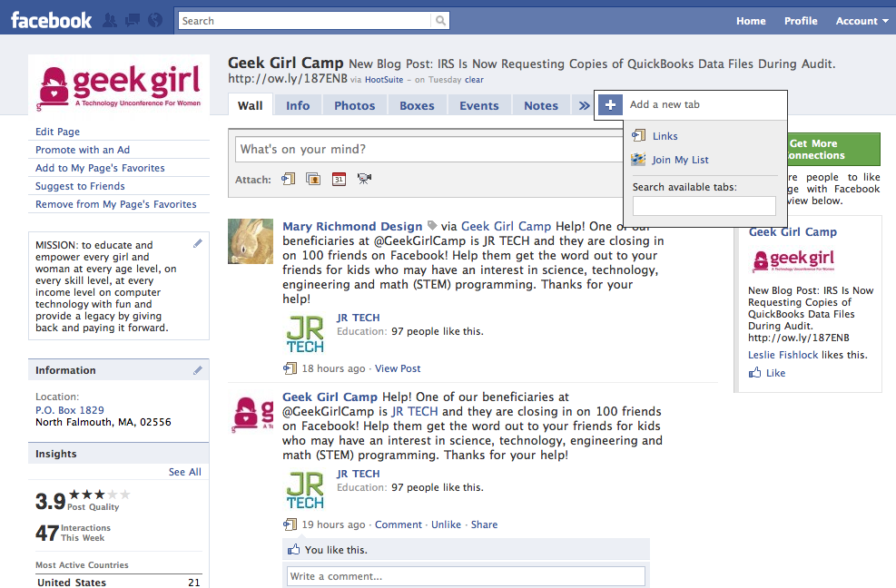Image resolution: width=896 pixels, height=588 pixels.
Task: Edit Information section pencil icon
Action: click(x=198, y=370)
